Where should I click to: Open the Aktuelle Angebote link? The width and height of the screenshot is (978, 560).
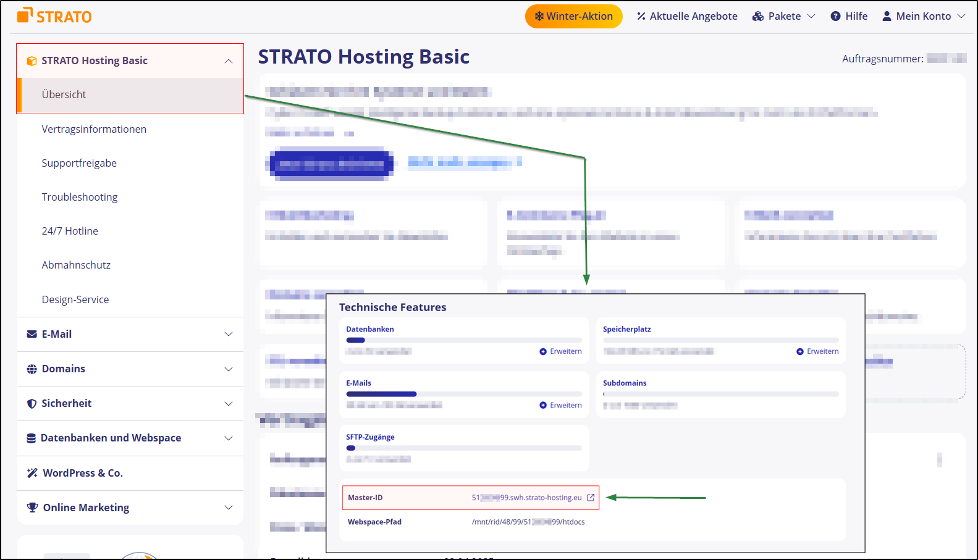(687, 16)
